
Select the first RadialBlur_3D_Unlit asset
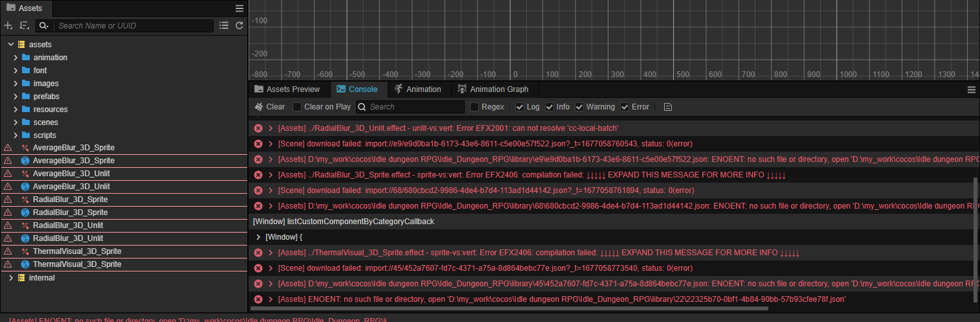[x=68, y=225]
